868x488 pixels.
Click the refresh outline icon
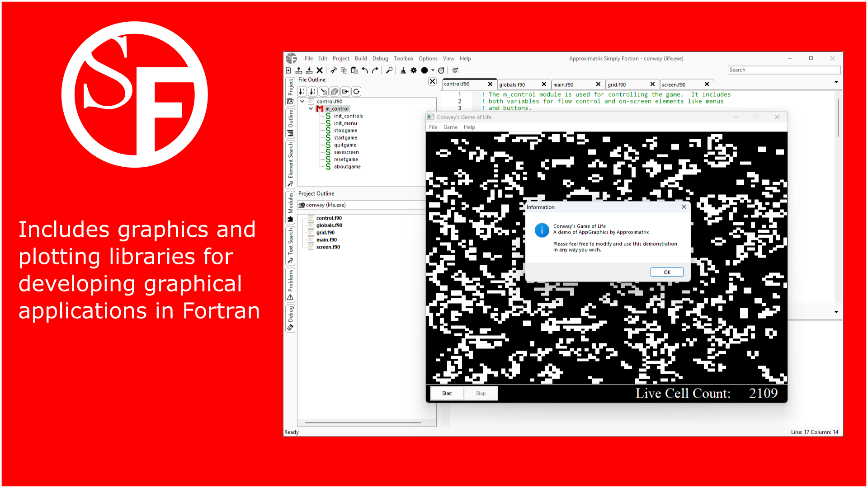pyautogui.click(x=356, y=92)
